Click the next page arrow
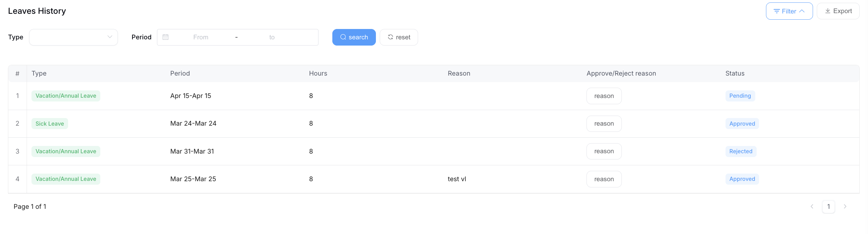 (x=845, y=207)
